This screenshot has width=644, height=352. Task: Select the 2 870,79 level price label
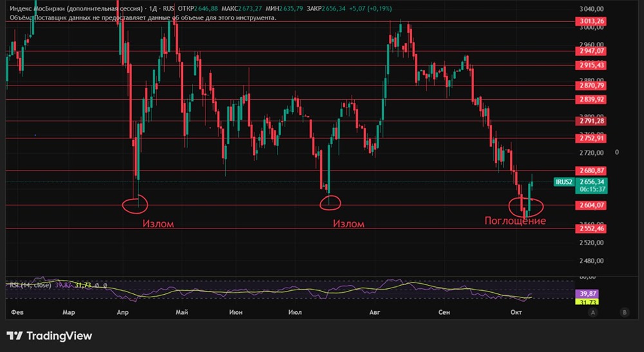(591, 86)
